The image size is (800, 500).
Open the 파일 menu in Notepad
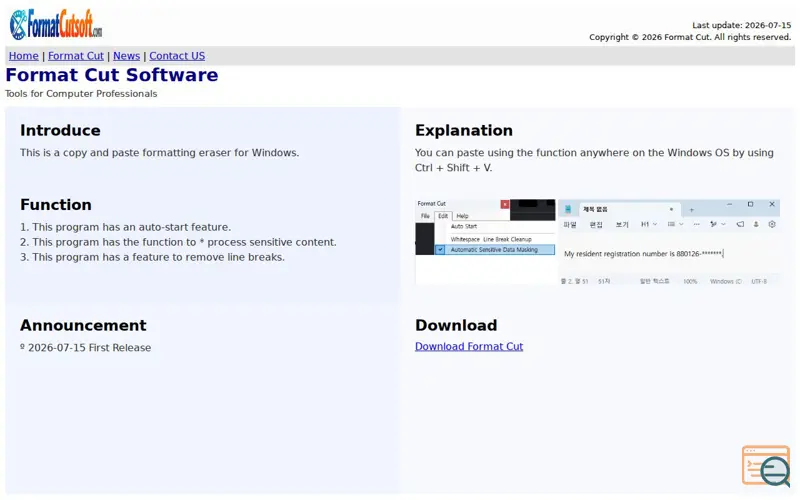coord(570,224)
